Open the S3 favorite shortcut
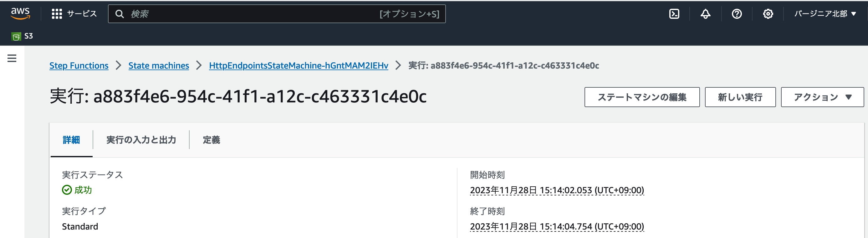Screen dimensions: 868x238 23,36
